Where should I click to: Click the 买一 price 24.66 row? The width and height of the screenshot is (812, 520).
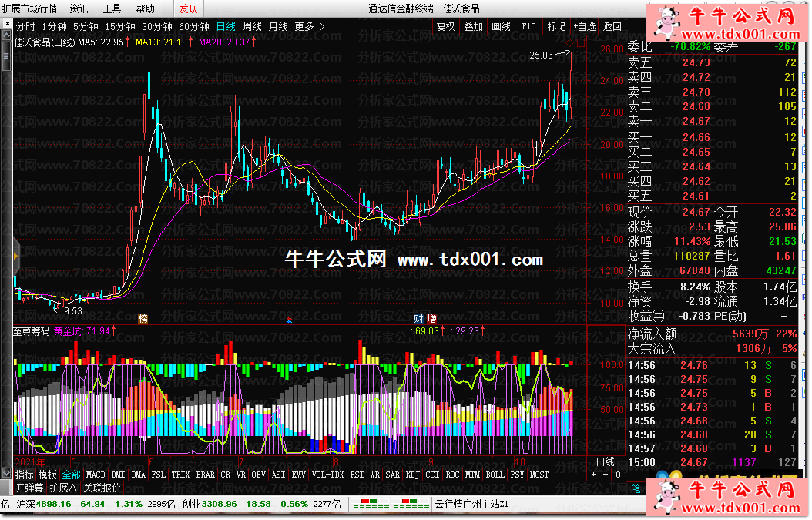point(712,137)
